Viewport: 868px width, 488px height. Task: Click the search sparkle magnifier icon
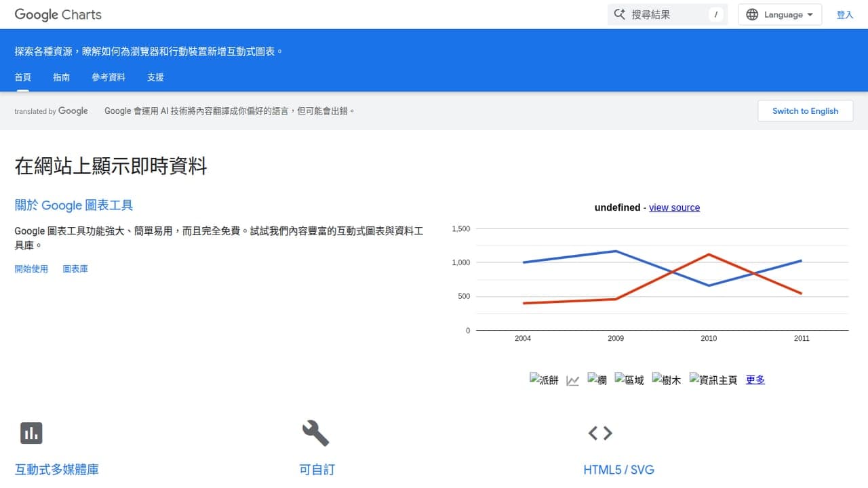[619, 14]
